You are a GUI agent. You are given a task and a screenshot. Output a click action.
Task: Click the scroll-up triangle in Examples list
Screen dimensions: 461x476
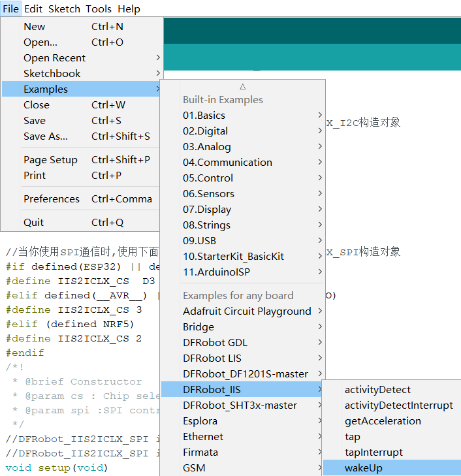pyautogui.click(x=242, y=87)
